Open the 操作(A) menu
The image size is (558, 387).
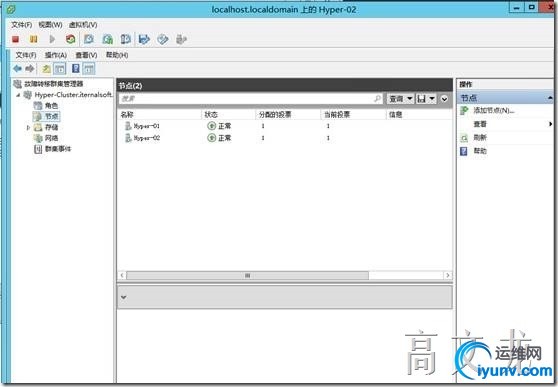56,55
